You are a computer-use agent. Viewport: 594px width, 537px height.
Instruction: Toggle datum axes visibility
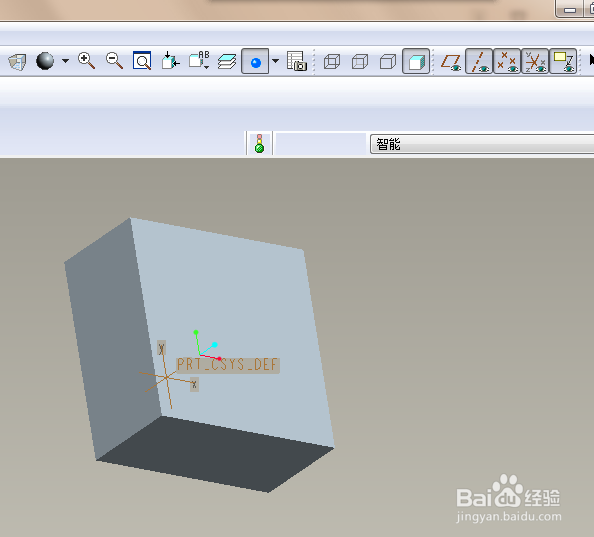[479, 61]
